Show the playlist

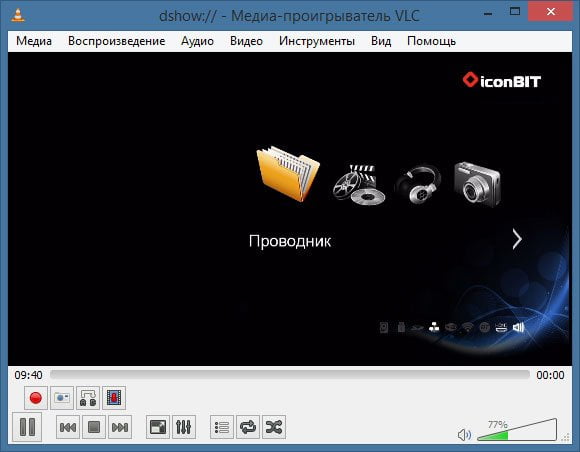coord(222,427)
